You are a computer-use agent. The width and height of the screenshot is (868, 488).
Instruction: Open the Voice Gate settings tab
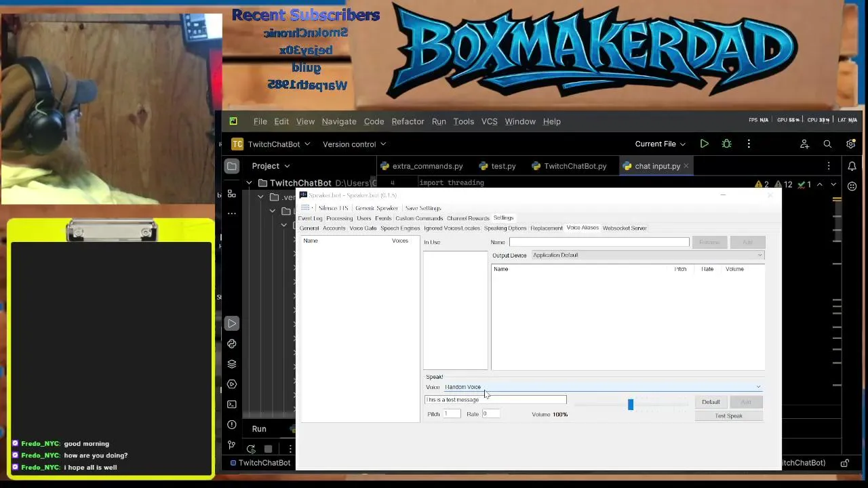pyautogui.click(x=363, y=228)
